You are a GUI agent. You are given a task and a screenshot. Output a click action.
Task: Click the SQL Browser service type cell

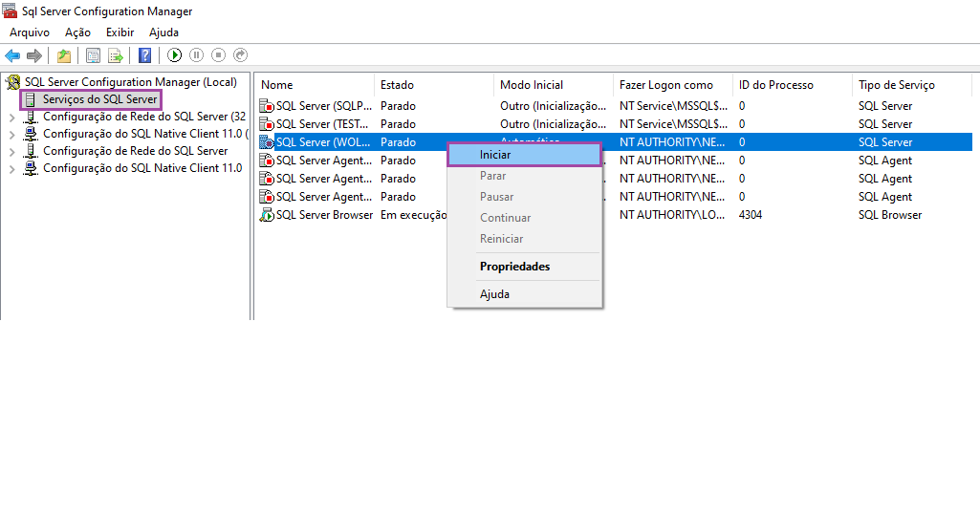(890, 215)
